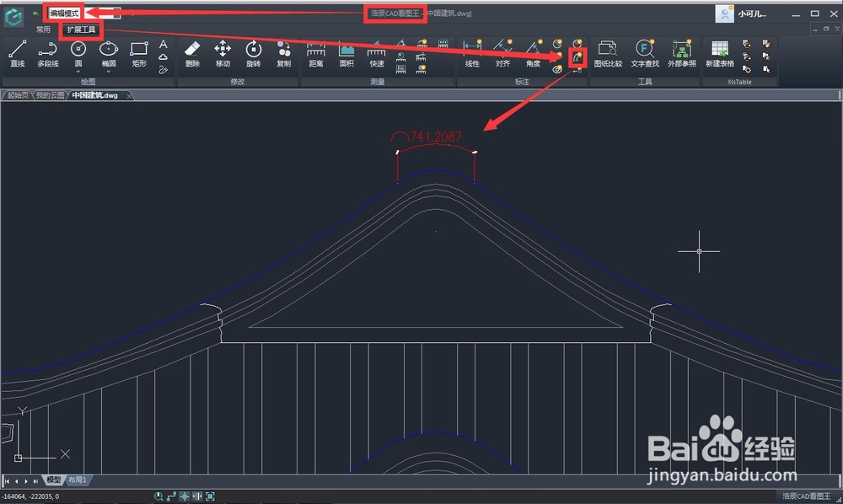Jump to first layout tab arrow
Screen dimensions: 843x504
tap(7, 481)
